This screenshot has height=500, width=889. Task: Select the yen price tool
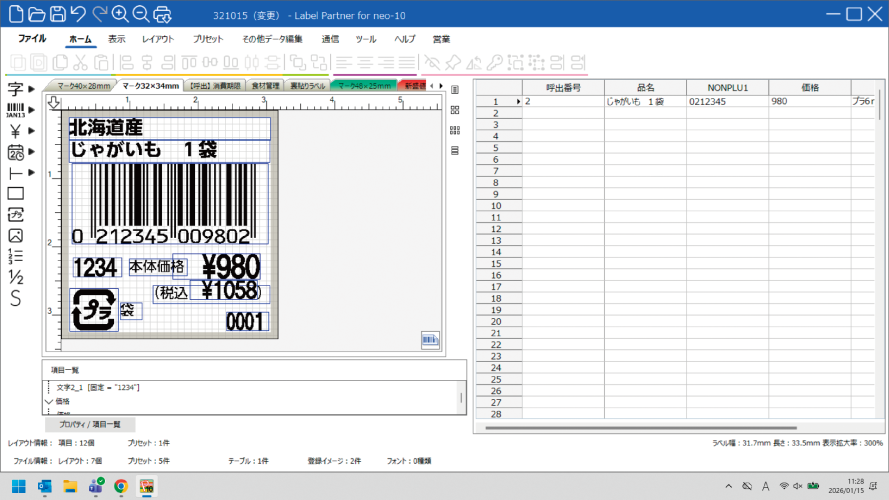15,130
